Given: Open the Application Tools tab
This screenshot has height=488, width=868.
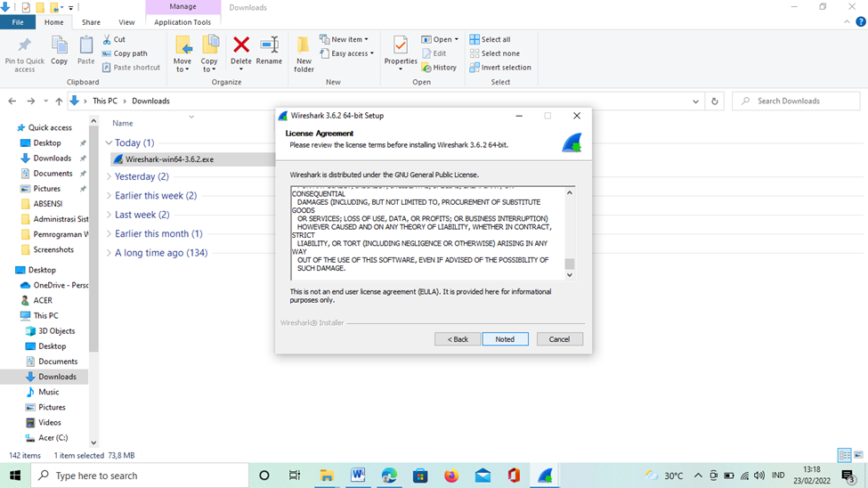Looking at the screenshot, I should click(x=183, y=22).
